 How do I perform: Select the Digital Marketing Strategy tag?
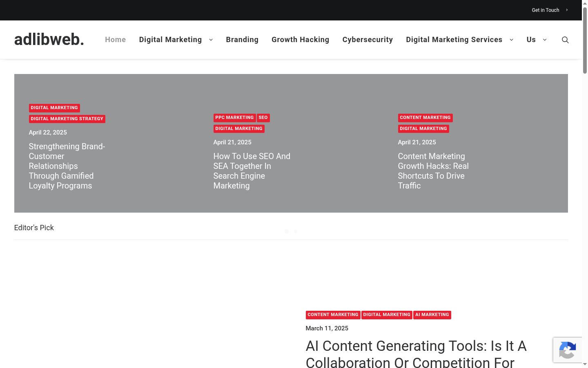coord(67,119)
